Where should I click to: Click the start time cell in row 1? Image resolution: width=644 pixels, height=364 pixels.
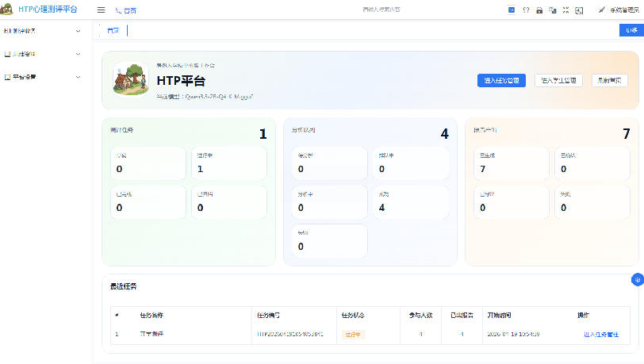(513, 334)
